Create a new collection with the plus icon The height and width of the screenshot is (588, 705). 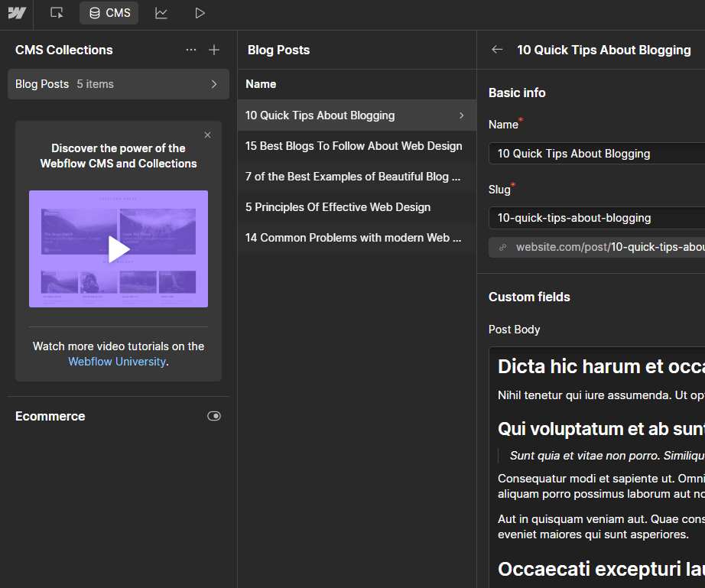point(214,50)
